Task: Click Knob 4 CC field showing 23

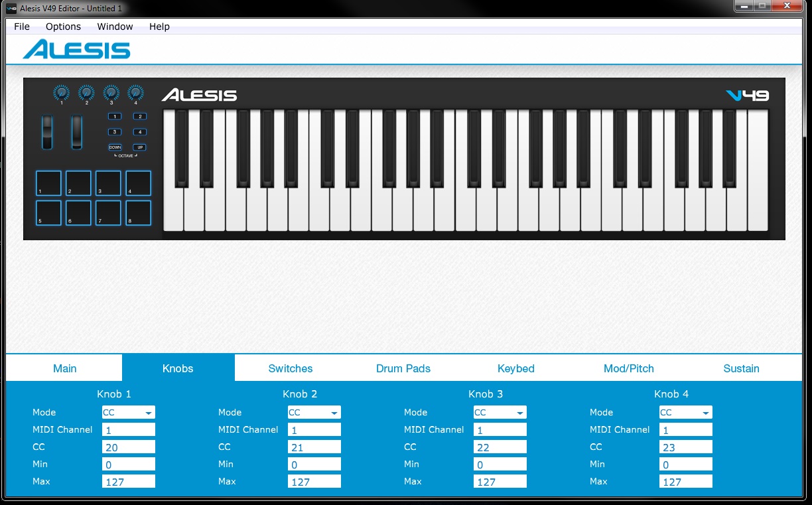Action: coord(686,447)
